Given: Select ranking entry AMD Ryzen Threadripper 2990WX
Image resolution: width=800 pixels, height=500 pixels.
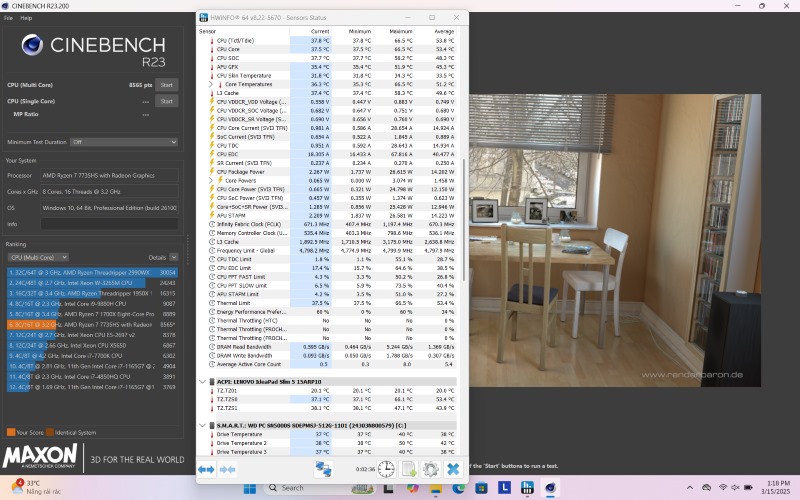Looking at the screenshot, I should (92, 272).
